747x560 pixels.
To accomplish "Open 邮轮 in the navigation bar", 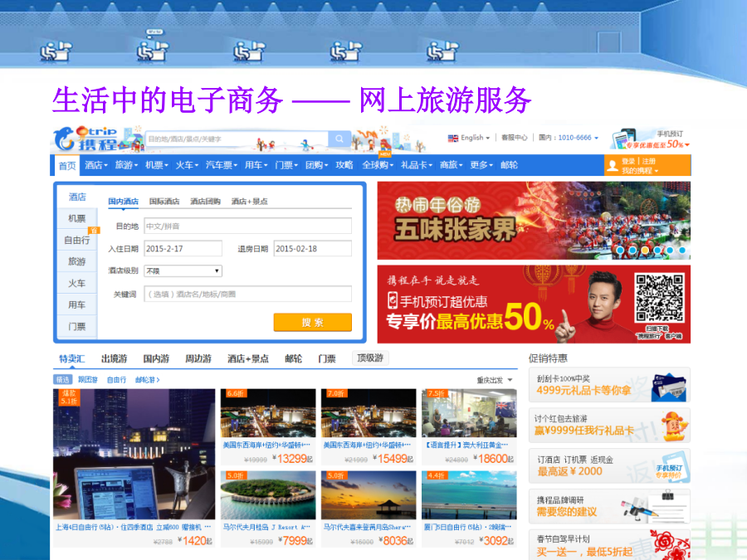I will 509,165.
